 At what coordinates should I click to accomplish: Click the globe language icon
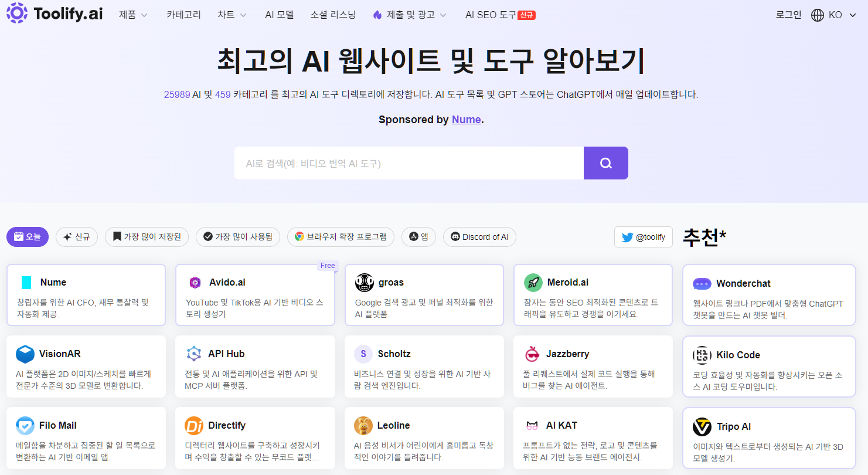(818, 15)
